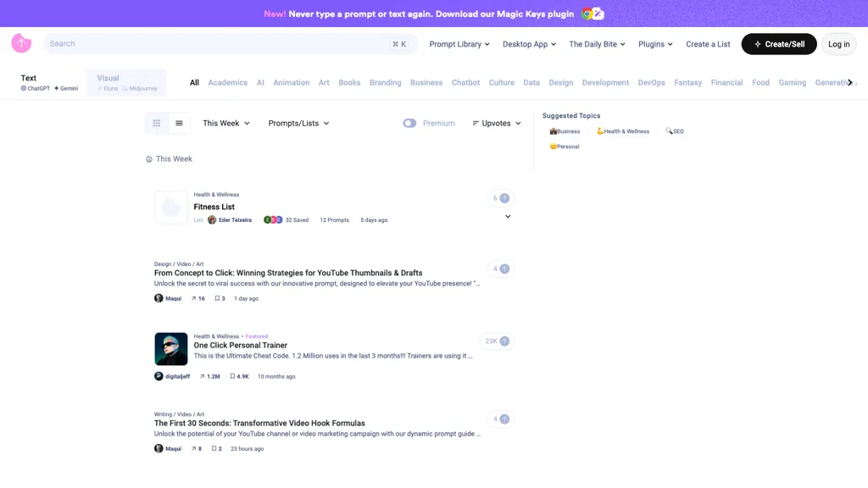Click the Create/Sell button

point(778,44)
